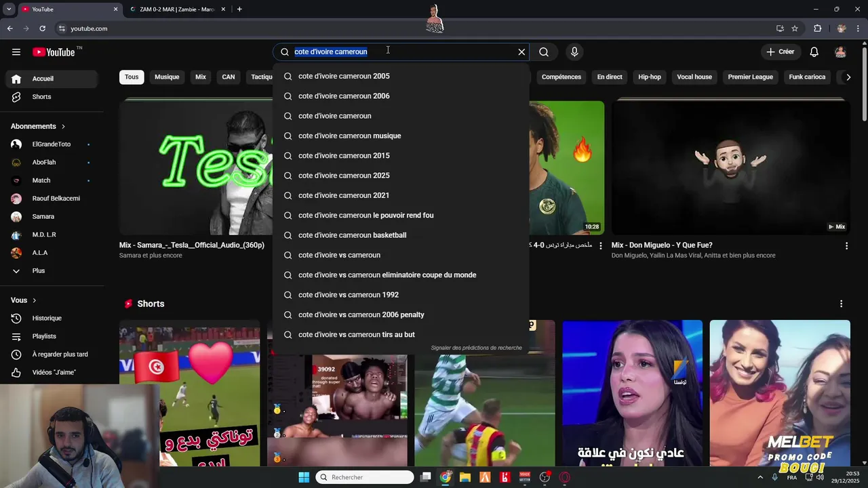Open the A.L.A subscription

(52, 253)
